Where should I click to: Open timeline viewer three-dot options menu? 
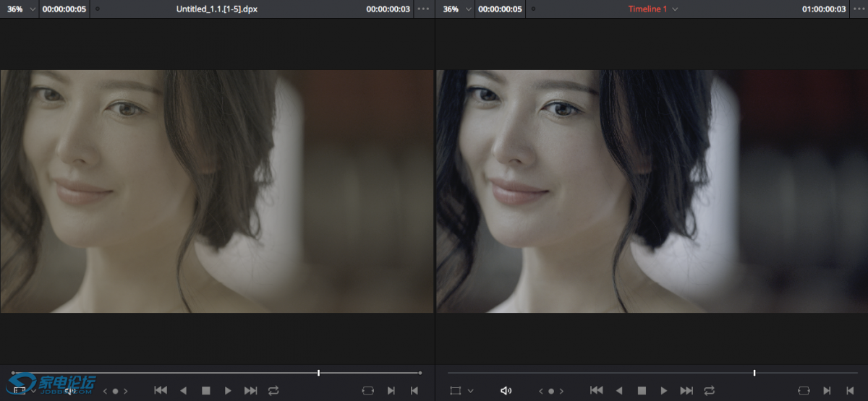click(x=859, y=9)
